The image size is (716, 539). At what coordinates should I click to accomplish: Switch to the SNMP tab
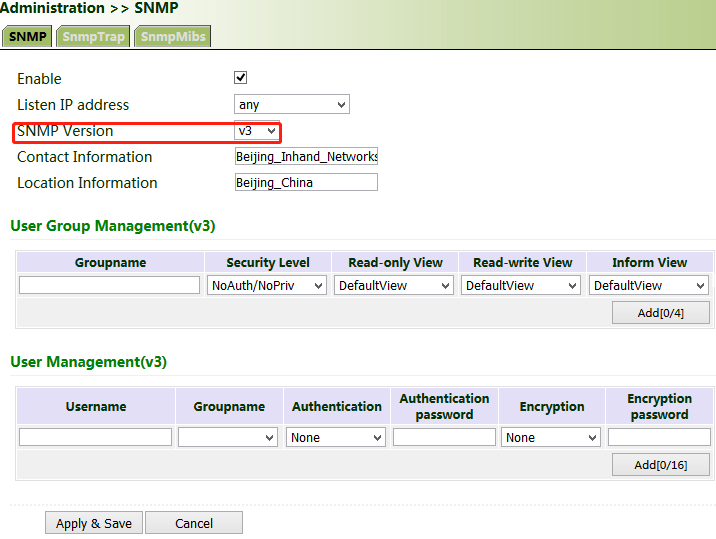27,37
